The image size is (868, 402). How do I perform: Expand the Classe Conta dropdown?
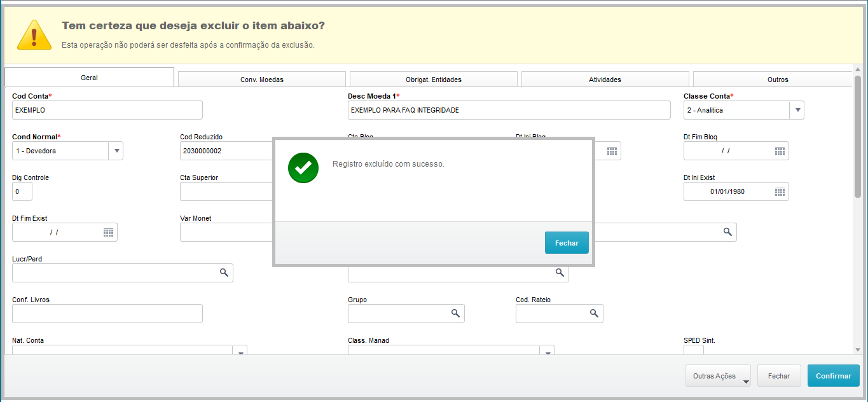coord(797,110)
